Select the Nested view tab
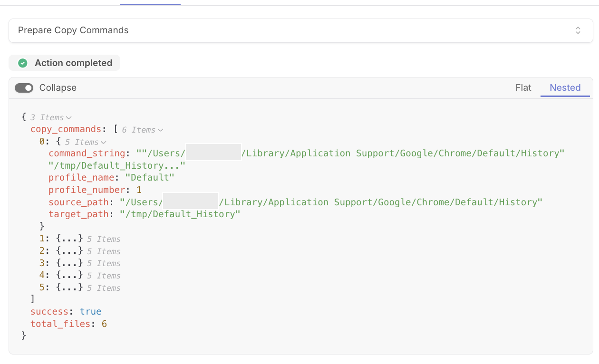Viewport: 599px width, 364px height. 565,87
